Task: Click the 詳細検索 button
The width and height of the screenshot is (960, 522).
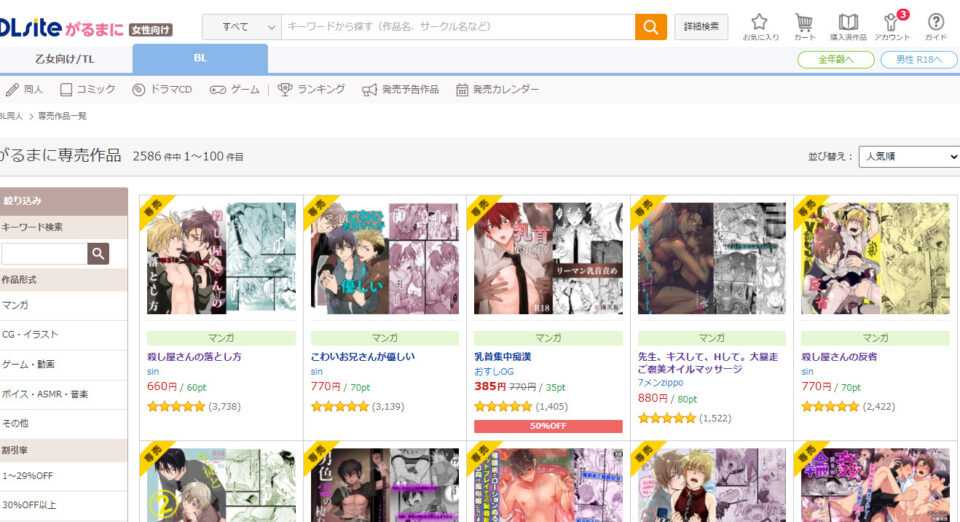Action: pos(701,27)
